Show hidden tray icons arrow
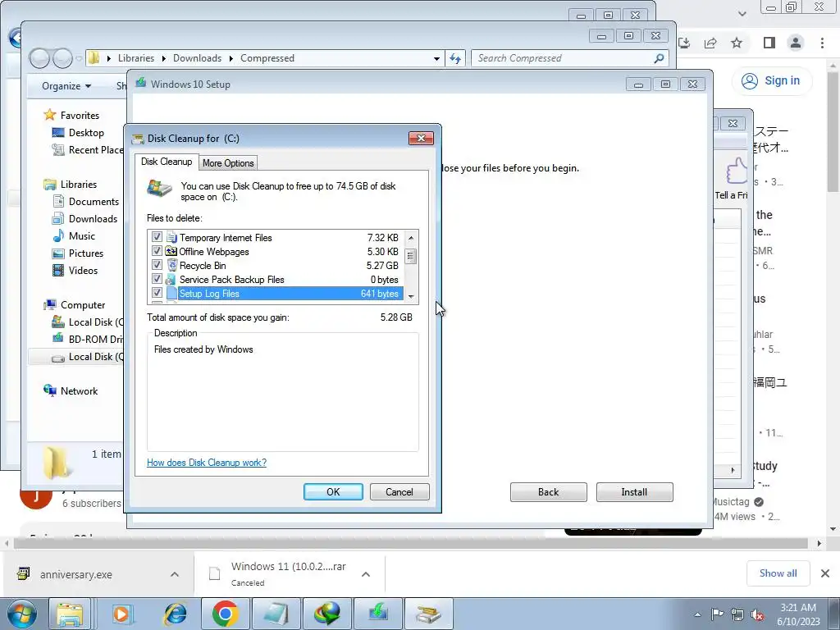 click(697, 614)
